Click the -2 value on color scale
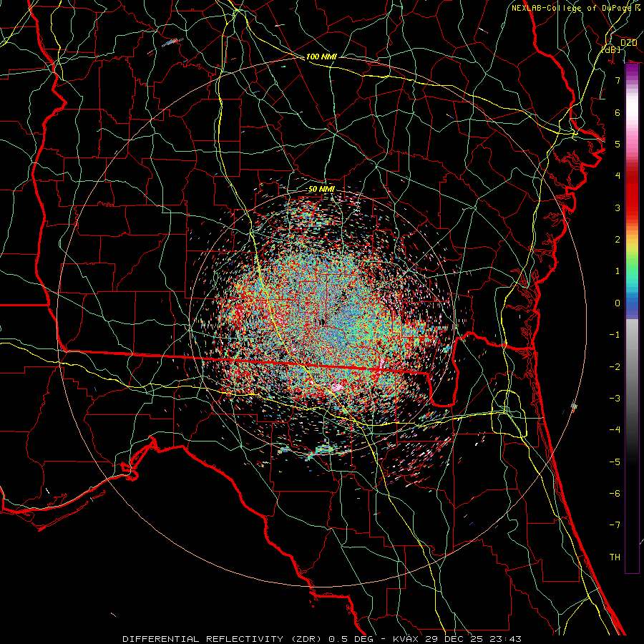This screenshot has height=644, width=644. point(615,367)
